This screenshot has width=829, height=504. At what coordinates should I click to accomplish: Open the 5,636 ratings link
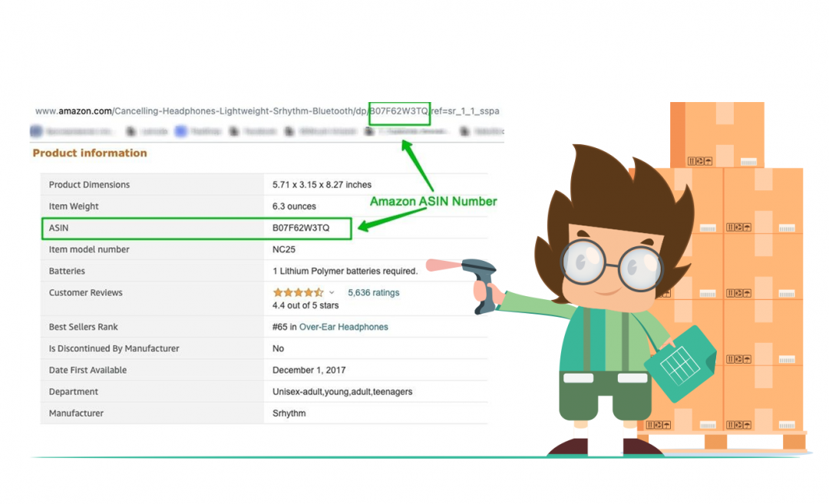[373, 292]
